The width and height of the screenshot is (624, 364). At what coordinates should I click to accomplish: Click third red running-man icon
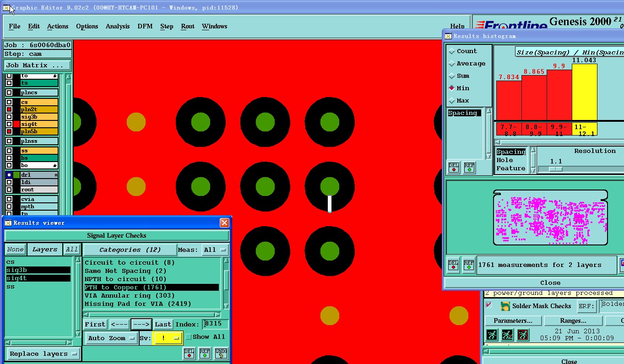pyautogui.click(x=523, y=335)
